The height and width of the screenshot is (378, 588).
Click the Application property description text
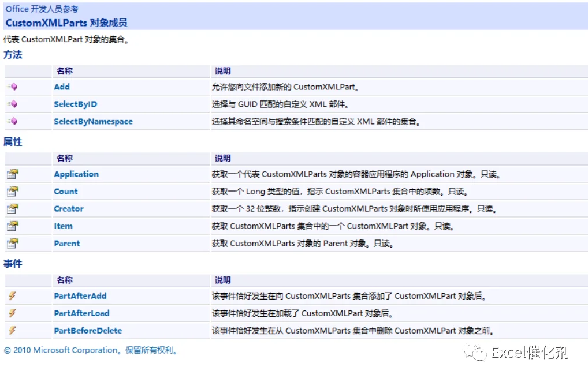[x=356, y=174]
